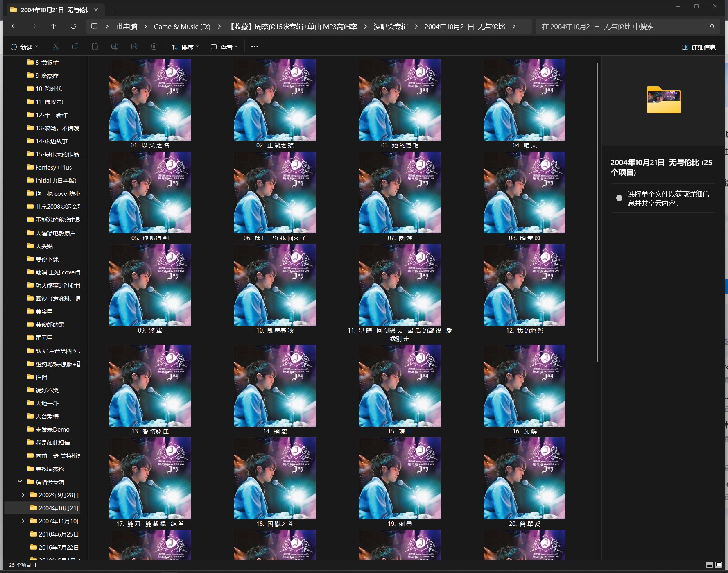This screenshot has width=728, height=573.
Task: Toggle the 详细信息 details pane
Action: click(699, 47)
